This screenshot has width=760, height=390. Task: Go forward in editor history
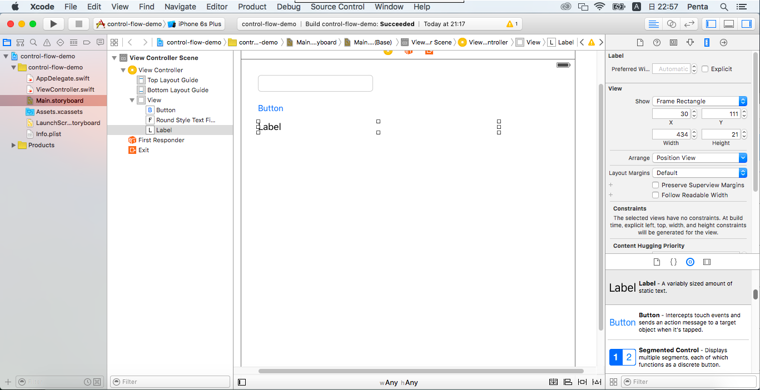point(144,42)
